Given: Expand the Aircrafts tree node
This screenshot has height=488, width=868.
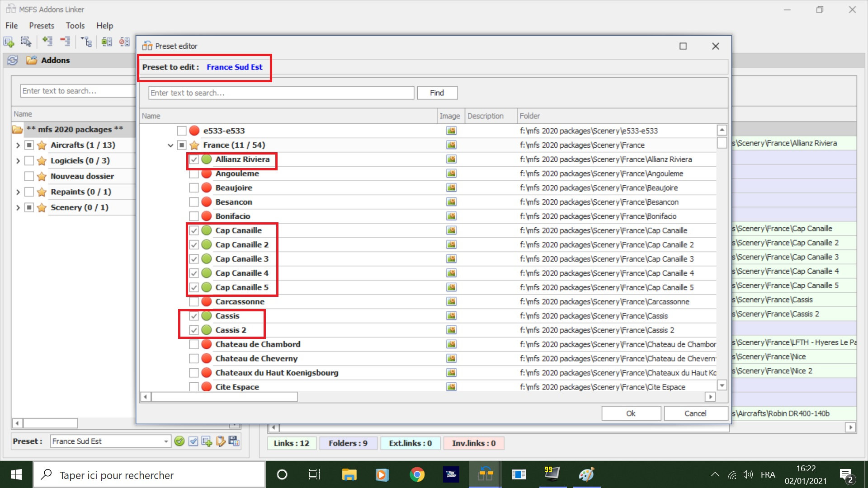Looking at the screenshot, I should click(x=18, y=145).
